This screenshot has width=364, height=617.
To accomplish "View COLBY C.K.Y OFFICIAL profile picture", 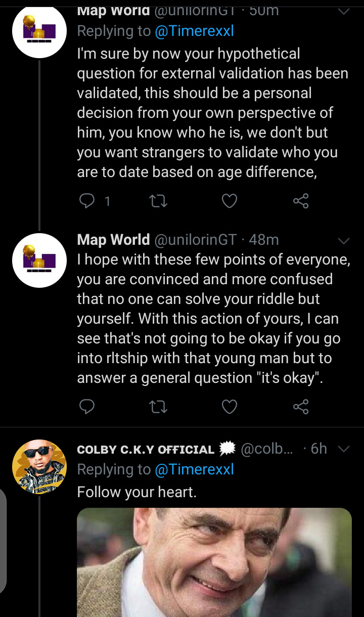I will 39,467.
